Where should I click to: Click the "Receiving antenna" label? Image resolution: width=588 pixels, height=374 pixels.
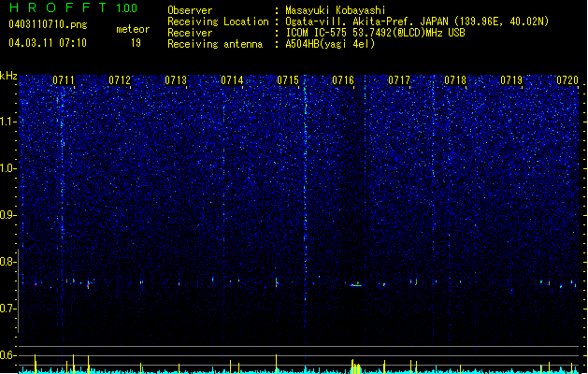coord(215,44)
